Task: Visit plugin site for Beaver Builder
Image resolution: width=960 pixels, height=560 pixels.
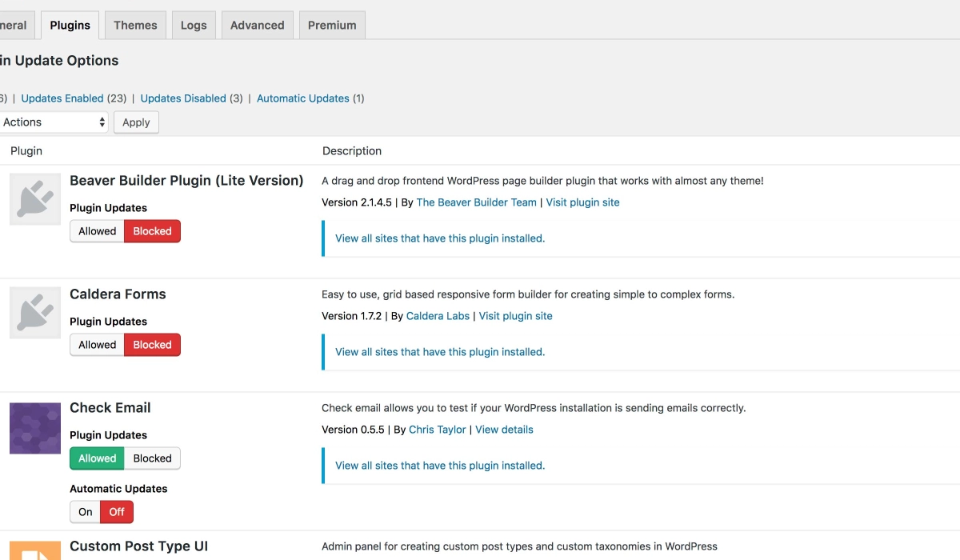Action: (x=582, y=202)
